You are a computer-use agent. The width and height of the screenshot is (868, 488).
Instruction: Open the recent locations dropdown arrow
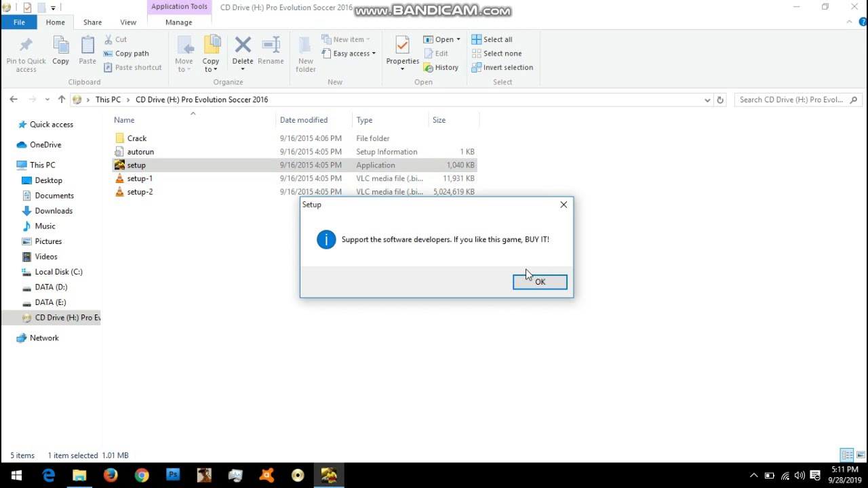[x=47, y=100]
